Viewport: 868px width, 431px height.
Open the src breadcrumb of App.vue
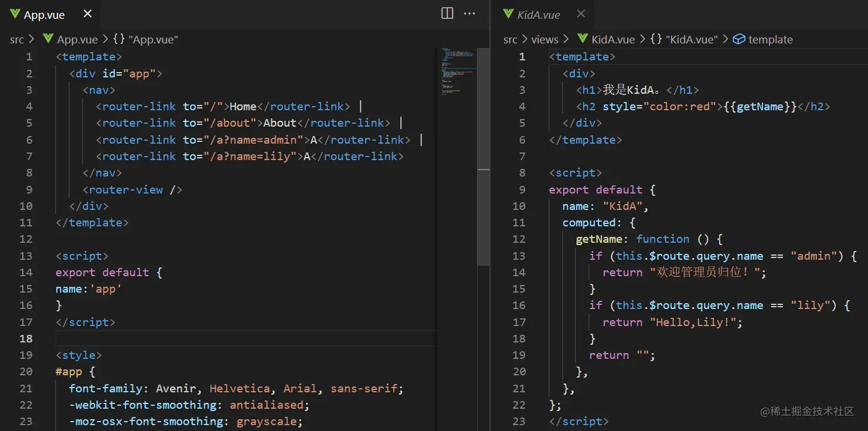tap(17, 39)
